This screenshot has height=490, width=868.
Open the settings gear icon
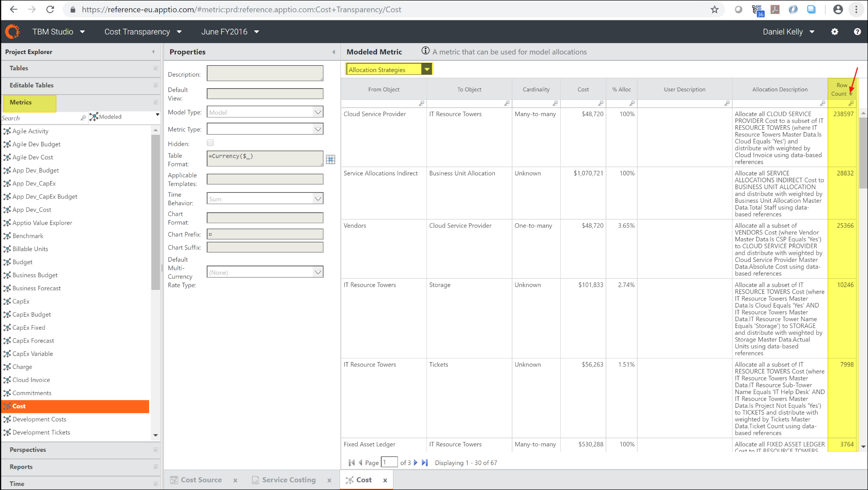[x=834, y=32]
